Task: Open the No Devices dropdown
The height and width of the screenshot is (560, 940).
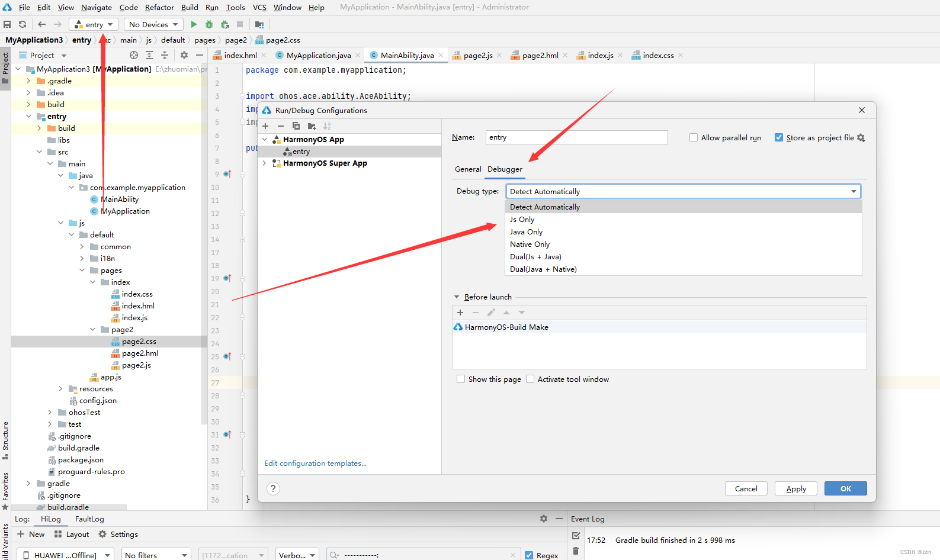Action: [154, 24]
